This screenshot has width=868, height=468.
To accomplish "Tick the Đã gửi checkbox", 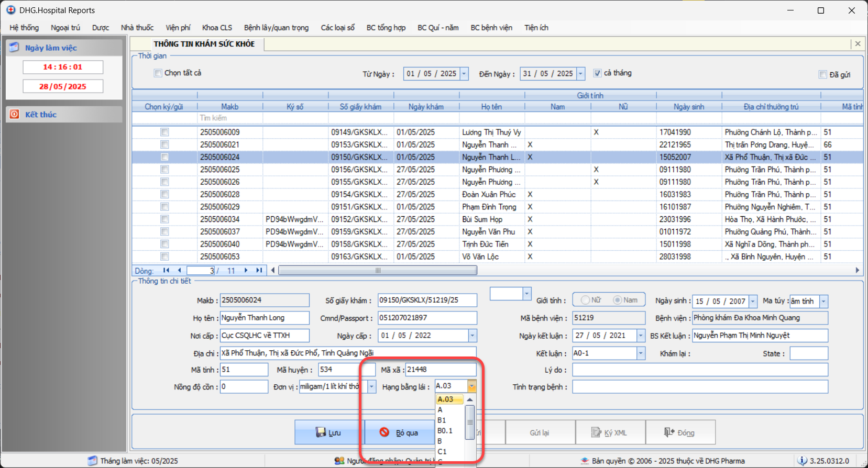I will 823,75.
